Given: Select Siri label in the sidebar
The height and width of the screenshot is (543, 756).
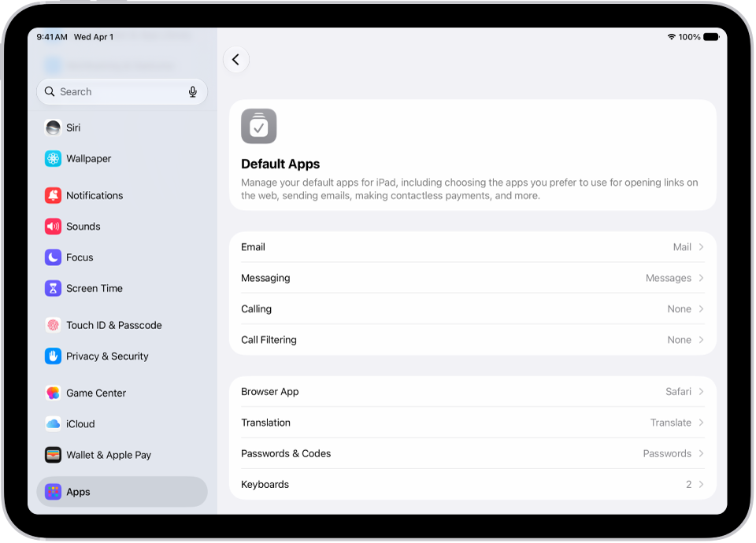Looking at the screenshot, I should pyautogui.click(x=73, y=127).
